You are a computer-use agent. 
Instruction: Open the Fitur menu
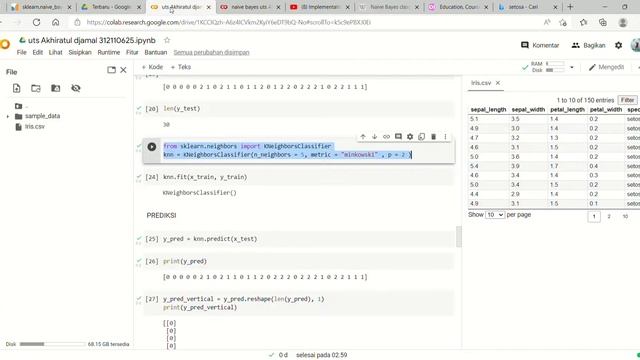click(x=132, y=52)
